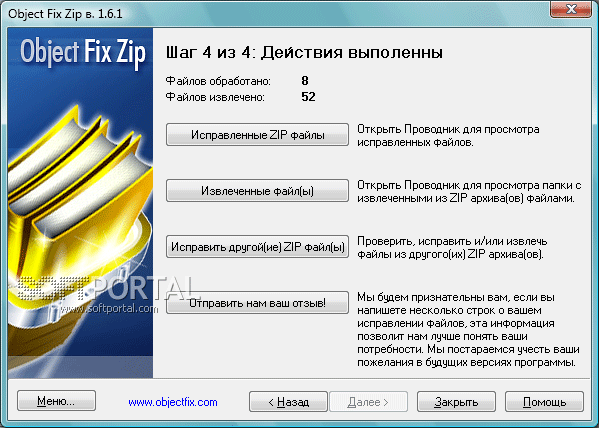Click the Открыть Проводник description beside Исправленные ZIP файлы
Viewport: 599px width, 428px height.
click(x=448, y=136)
